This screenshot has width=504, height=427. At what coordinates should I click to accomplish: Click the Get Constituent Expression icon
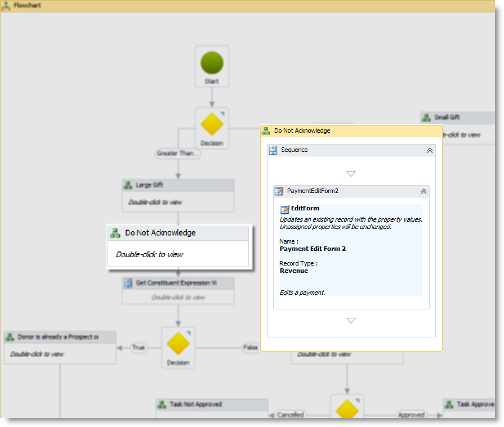click(x=128, y=283)
